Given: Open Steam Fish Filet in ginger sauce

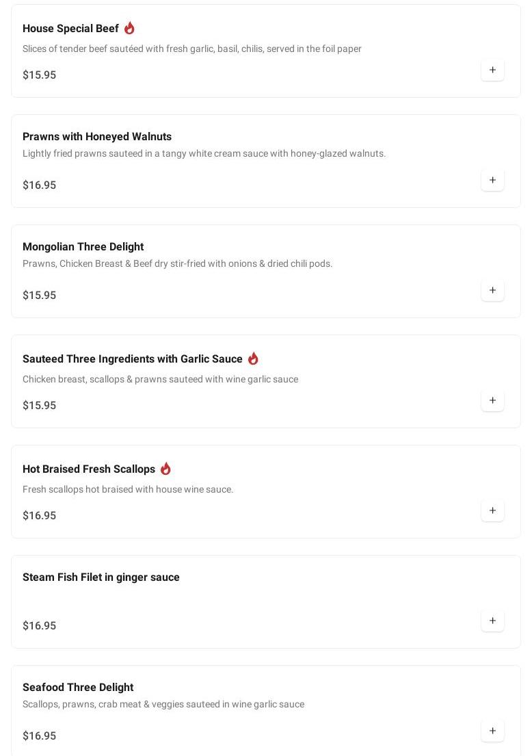Looking at the screenshot, I should point(101,577).
